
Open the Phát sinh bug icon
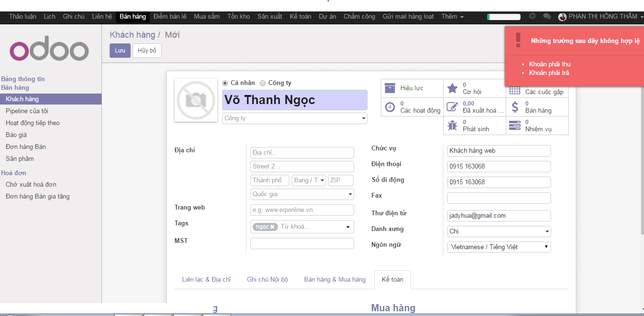pyautogui.click(x=452, y=126)
